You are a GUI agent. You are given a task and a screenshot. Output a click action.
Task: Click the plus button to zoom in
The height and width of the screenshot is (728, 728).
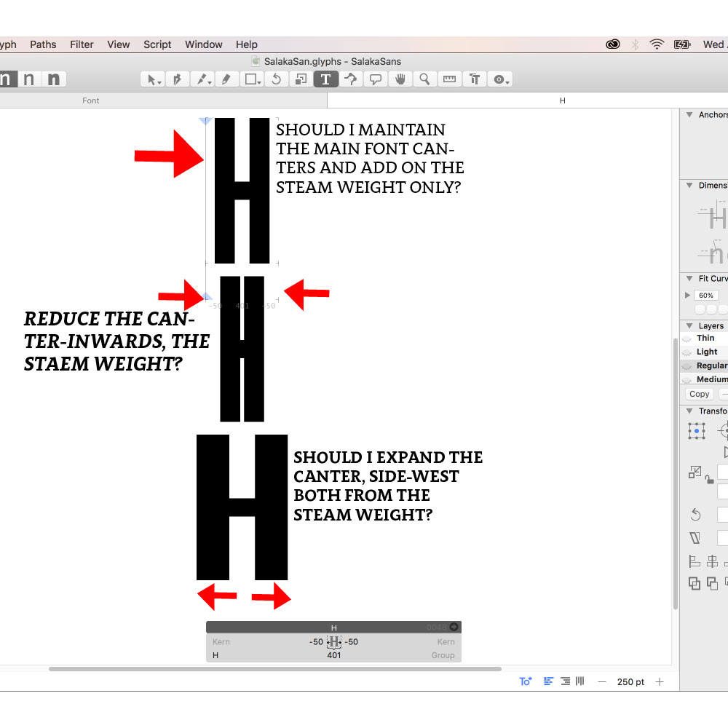(660, 681)
